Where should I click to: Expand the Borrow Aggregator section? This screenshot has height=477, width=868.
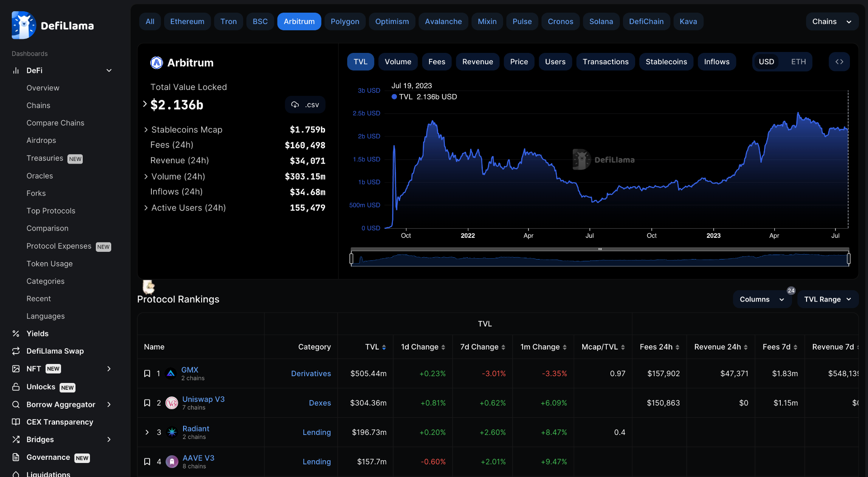point(109,405)
